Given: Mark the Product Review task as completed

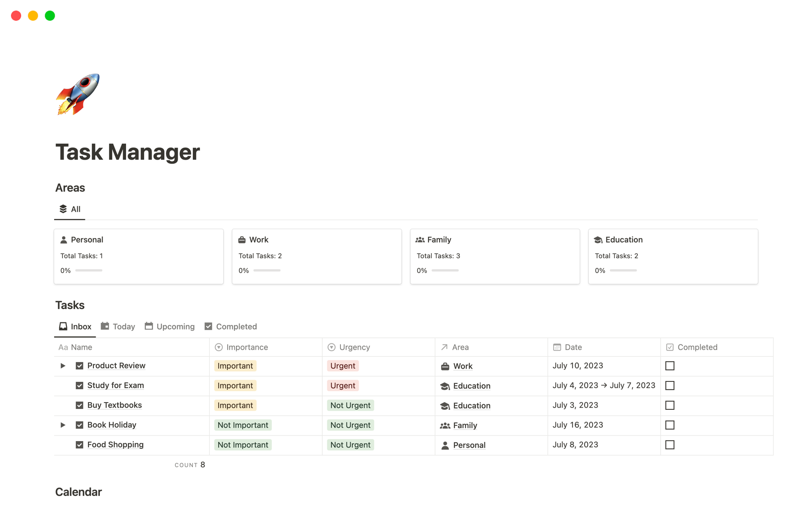Looking at the screenshot, I should [670, 366].
